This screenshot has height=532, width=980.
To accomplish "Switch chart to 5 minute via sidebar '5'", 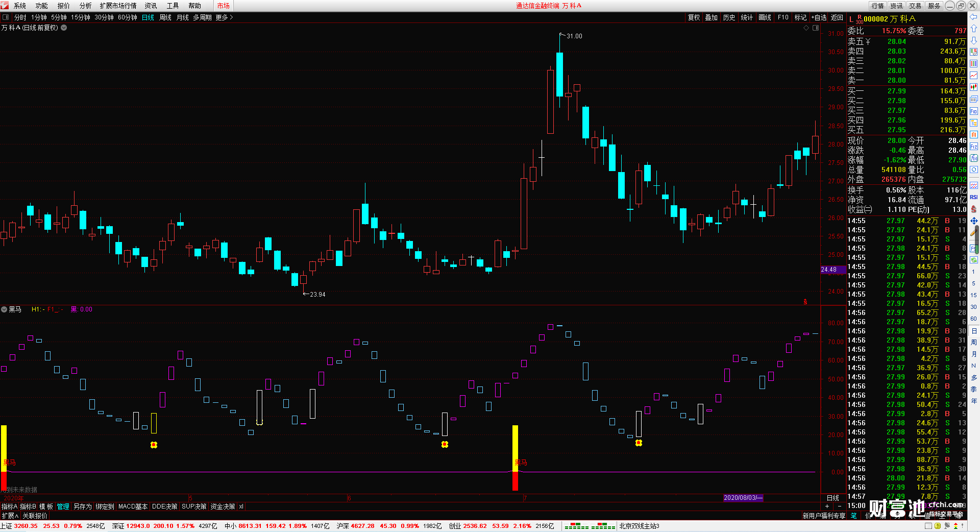I will coord(974,283).
